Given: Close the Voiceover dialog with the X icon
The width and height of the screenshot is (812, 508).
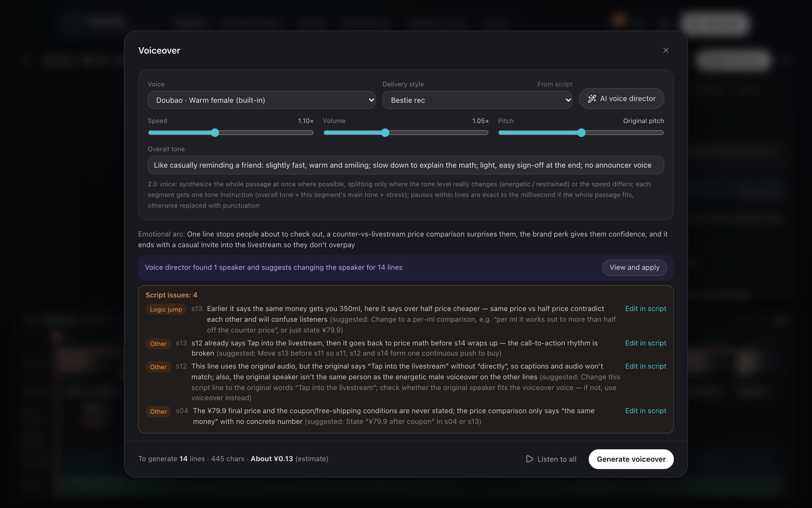Looking at the screenshot, I should click(x=666, y=50).
